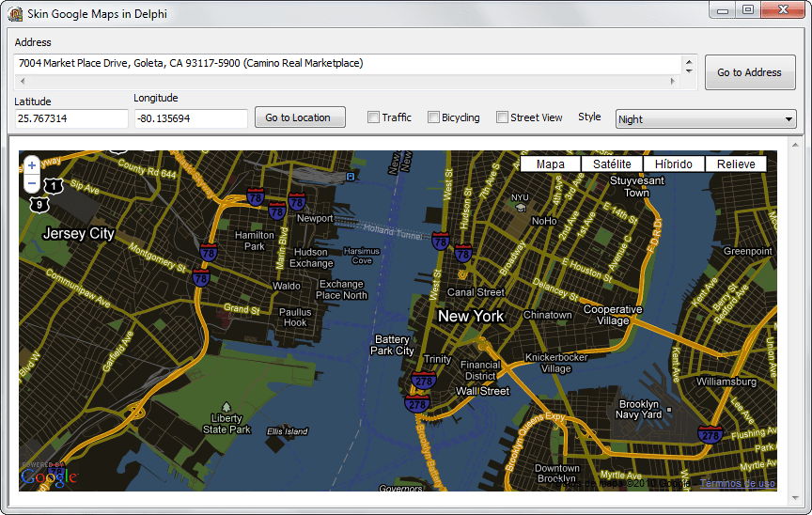Screen dimensions: 812x515
Task: Click inside the Latitude input field
Action: pos(70,118)
